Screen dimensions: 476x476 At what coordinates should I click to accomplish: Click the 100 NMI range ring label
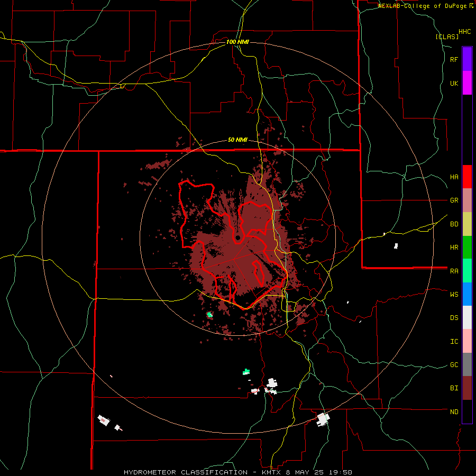[237, 42]
